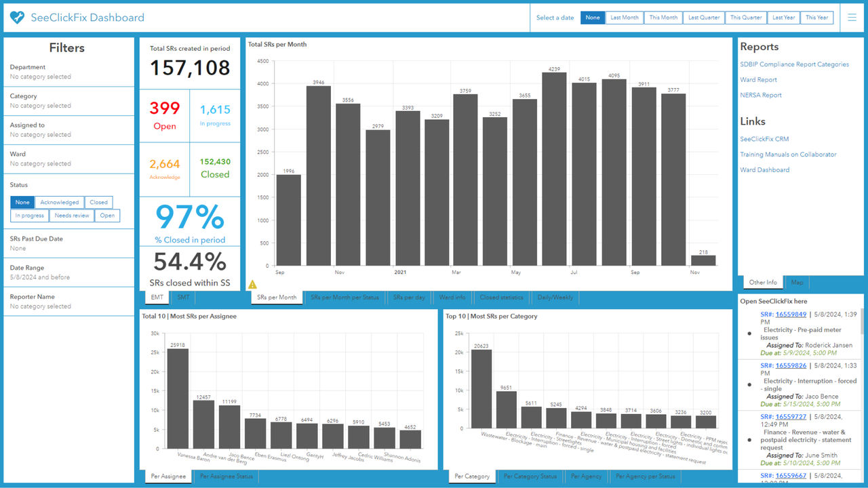This screenshot has width=868, height=488.
Task: Switch to Per Assignee tab
Action: click(x=169, y=476)
